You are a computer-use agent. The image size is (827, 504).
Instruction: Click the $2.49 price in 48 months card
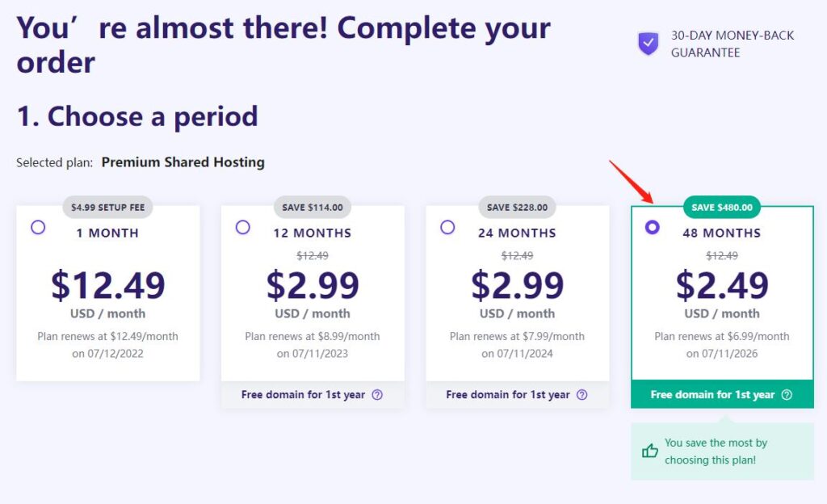722,285
